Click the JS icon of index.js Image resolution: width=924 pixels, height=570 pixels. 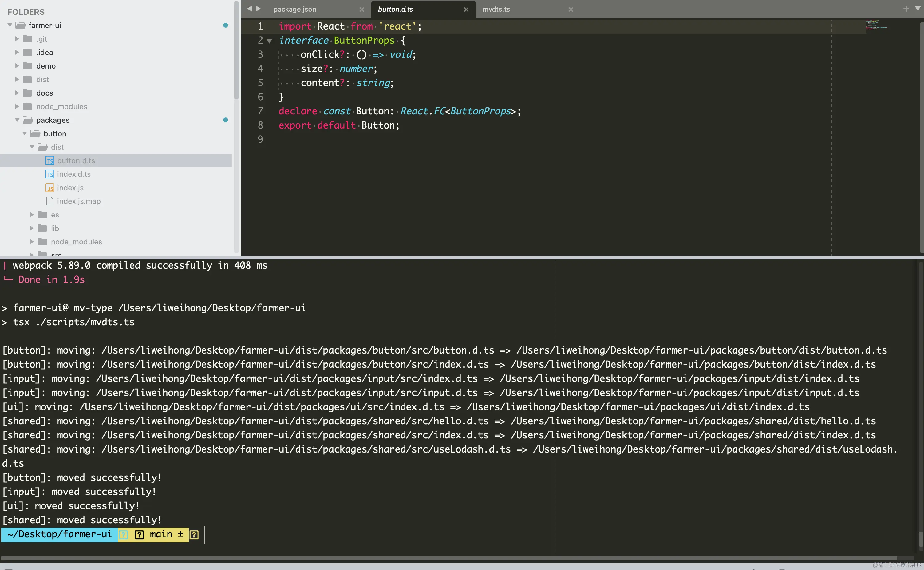point(50,188)
